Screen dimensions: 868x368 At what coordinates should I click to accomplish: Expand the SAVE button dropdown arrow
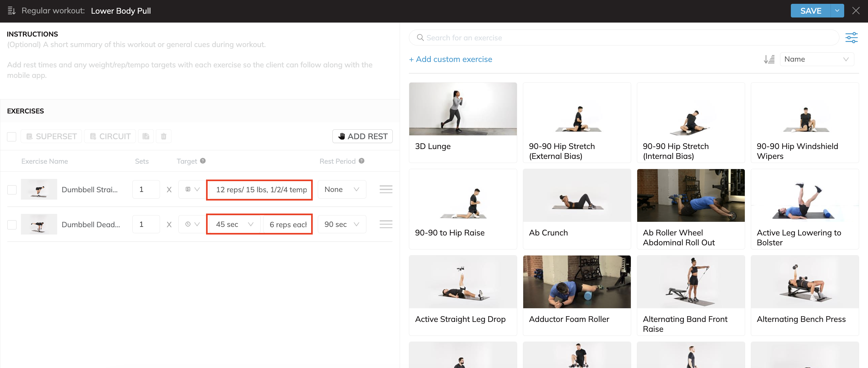coord(837,11)
